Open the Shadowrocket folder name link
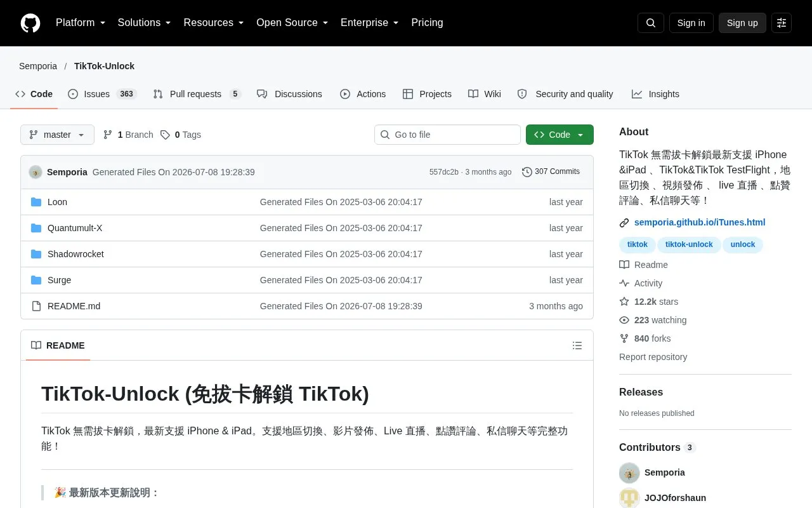812x508 pixels. (x=75, y=254)
